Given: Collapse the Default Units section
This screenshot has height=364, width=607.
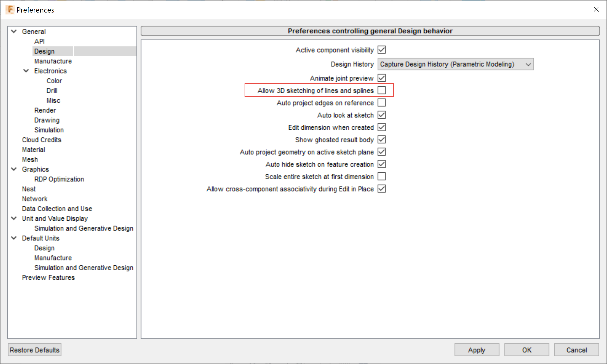Looking at the screenshot, I should 14,238.
